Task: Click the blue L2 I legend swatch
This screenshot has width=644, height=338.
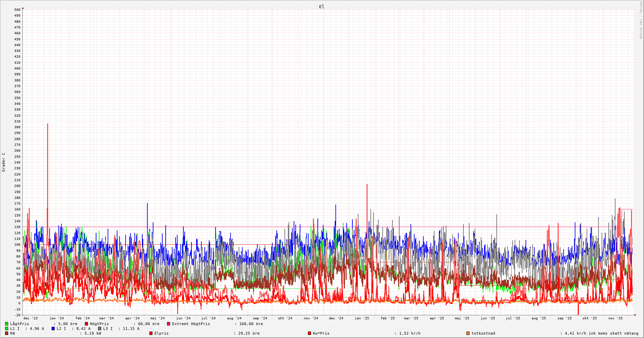Action: (53, 329)
